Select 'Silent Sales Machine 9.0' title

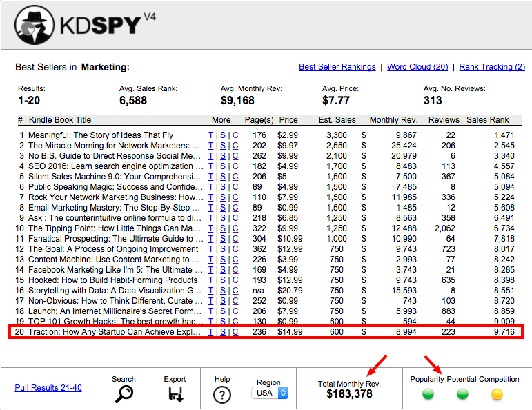(115, 177)
